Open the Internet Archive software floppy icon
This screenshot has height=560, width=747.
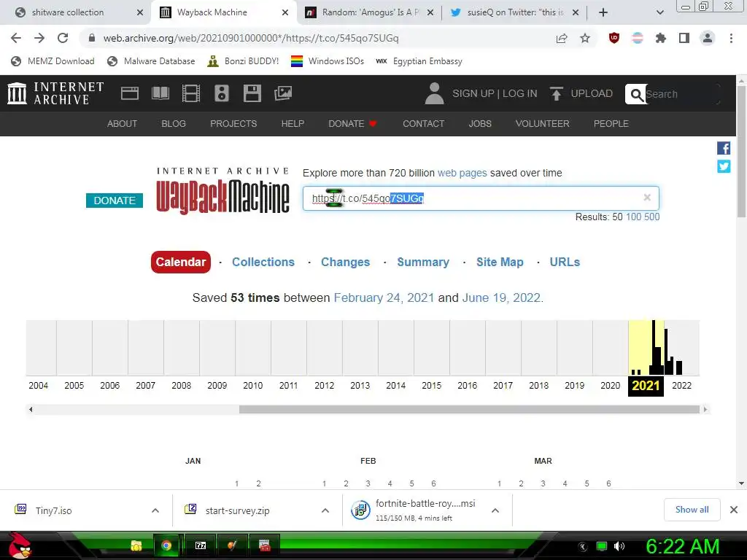(x=252, y=93)
